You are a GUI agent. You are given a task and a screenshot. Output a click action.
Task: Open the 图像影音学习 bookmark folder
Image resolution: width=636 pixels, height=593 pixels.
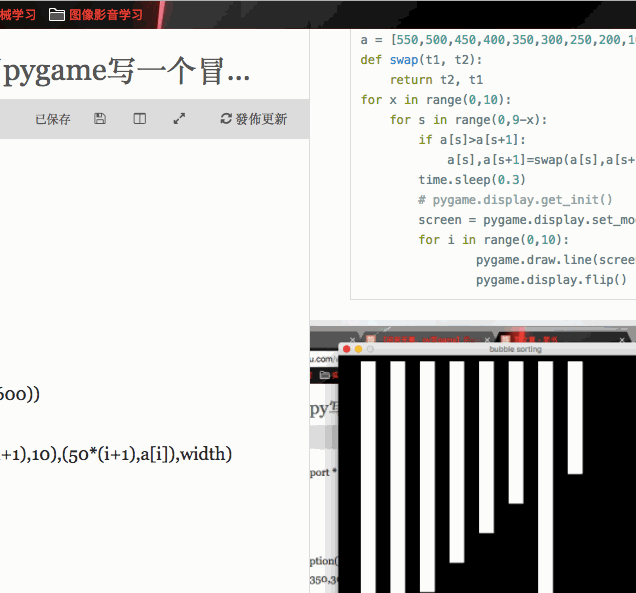tap(96, 15)
